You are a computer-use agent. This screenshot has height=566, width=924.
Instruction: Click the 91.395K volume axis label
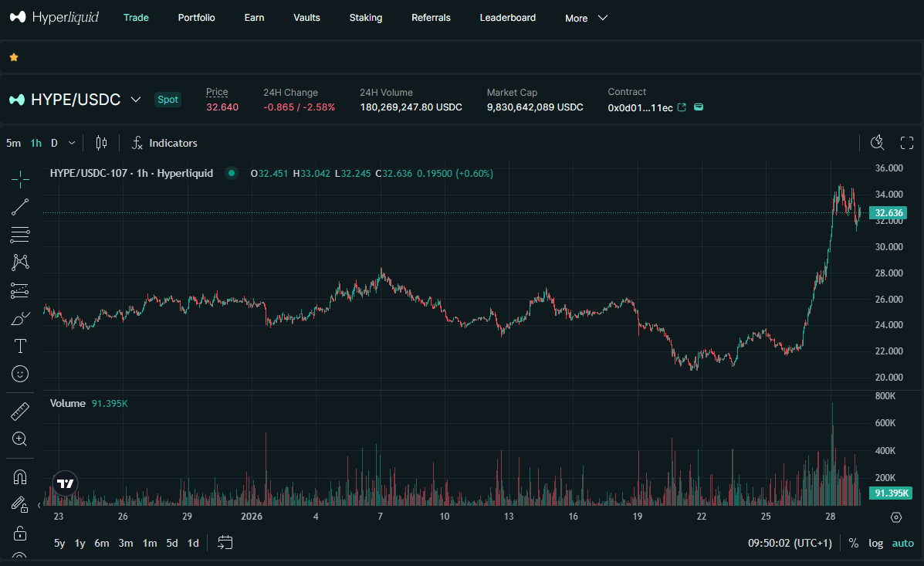pos(890,493)
